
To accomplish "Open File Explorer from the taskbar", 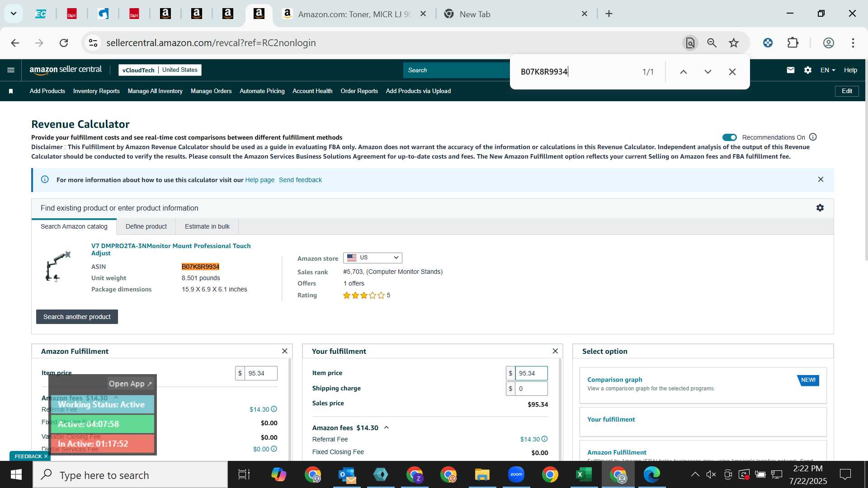I will [x=482, y=475].
